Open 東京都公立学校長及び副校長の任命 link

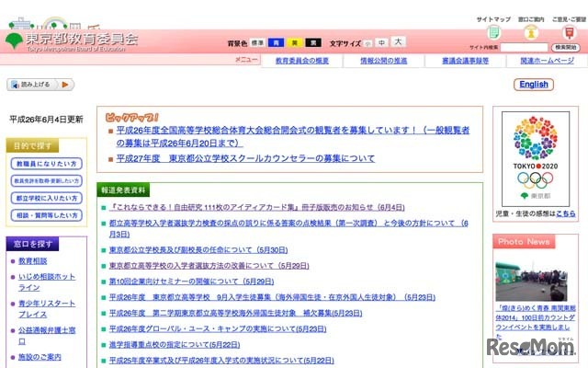(198, 250)
